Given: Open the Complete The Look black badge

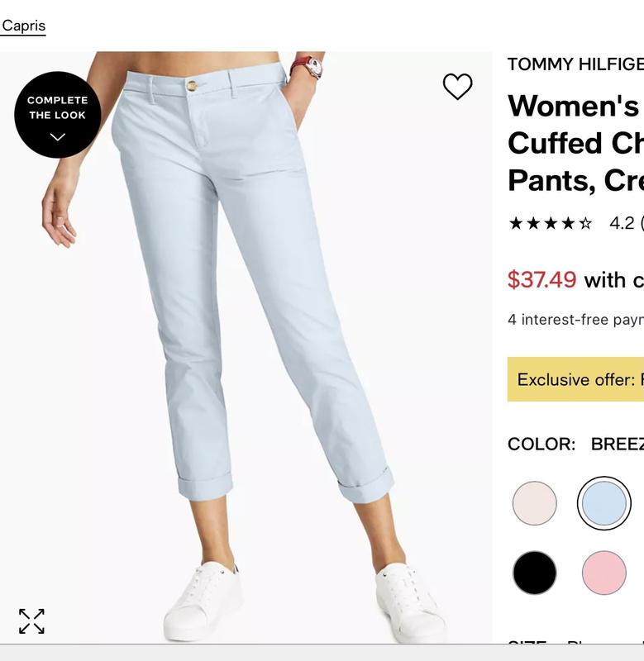Looking at the screenshot, I should point(57,115).
